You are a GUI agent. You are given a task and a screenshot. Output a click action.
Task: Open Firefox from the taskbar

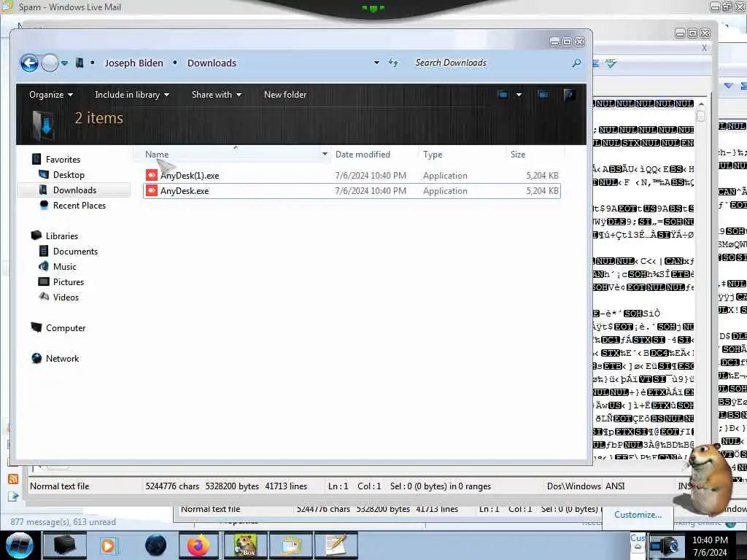tap(198, 545)
